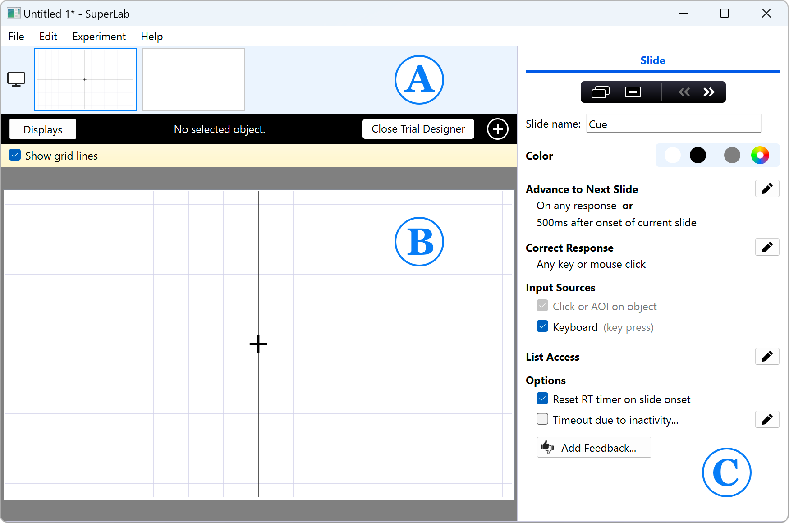The height and width of the screenshot is (532, 789).
Task: Click the round plus add object icon
Action: click(x=497, y=129)
